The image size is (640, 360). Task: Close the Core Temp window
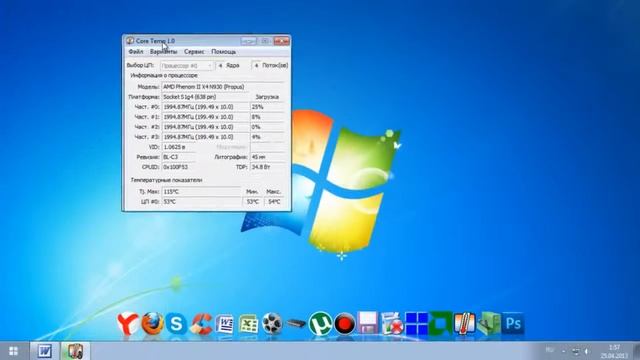[x=281, y=41]
